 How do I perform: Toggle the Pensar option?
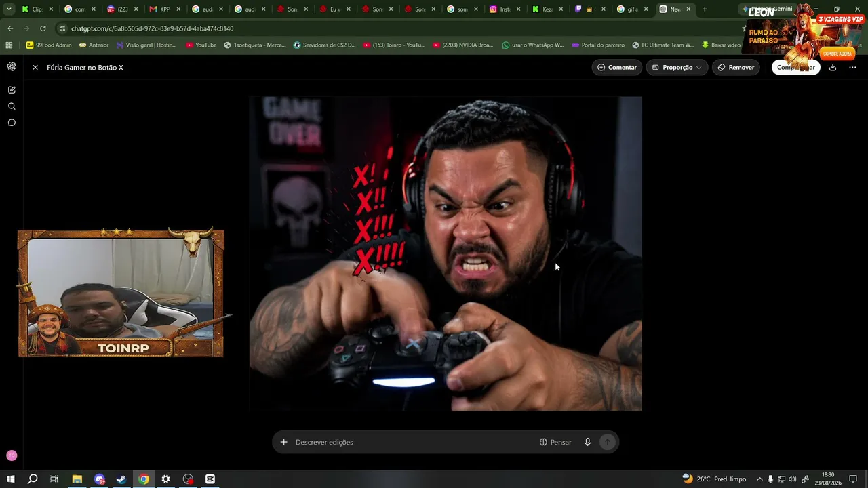(555, 442)
